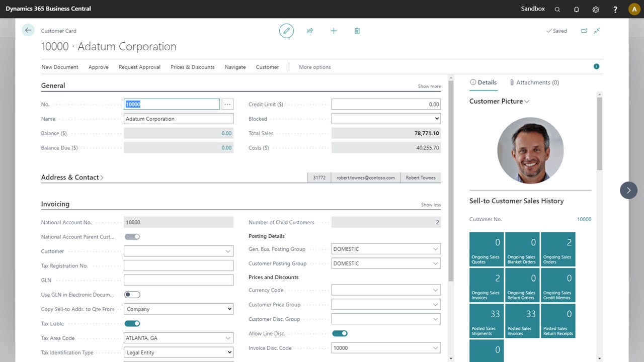644x362 pixels.
Task: Open the settings gear
Action: click(x=596, y=9)
